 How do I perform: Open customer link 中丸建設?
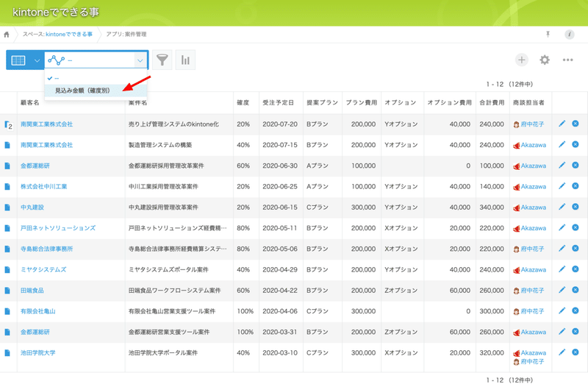click(32, 207)
